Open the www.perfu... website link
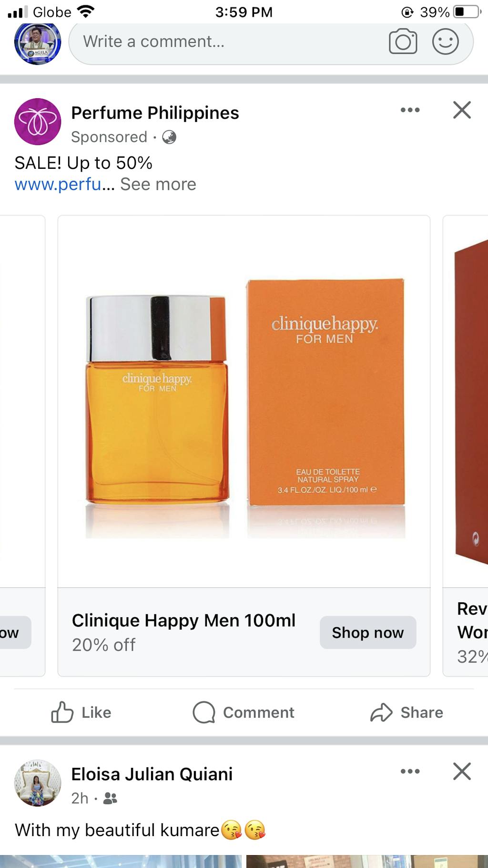Screen dimensions: 488x868 (64, 185)
